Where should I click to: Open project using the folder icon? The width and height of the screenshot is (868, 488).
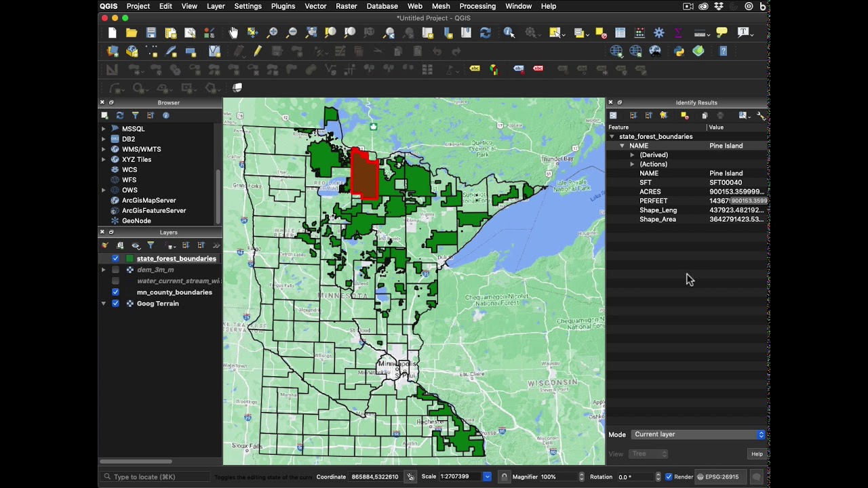(x=132, y=33)
